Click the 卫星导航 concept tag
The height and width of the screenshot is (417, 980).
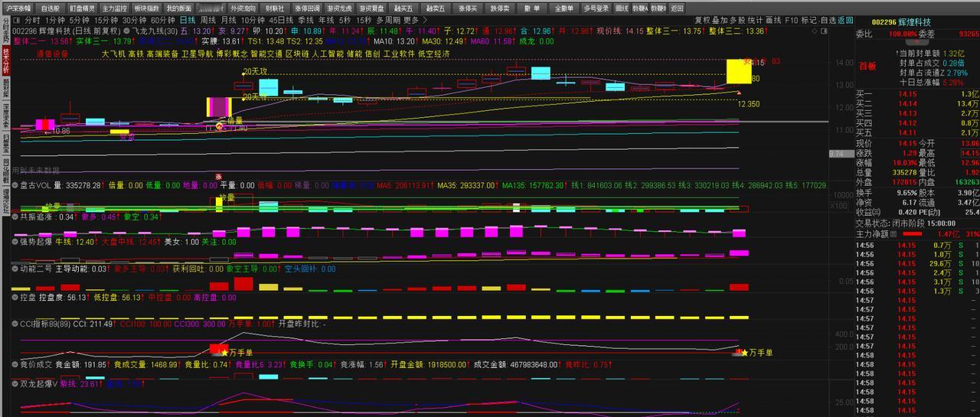(x=199, y=54)
